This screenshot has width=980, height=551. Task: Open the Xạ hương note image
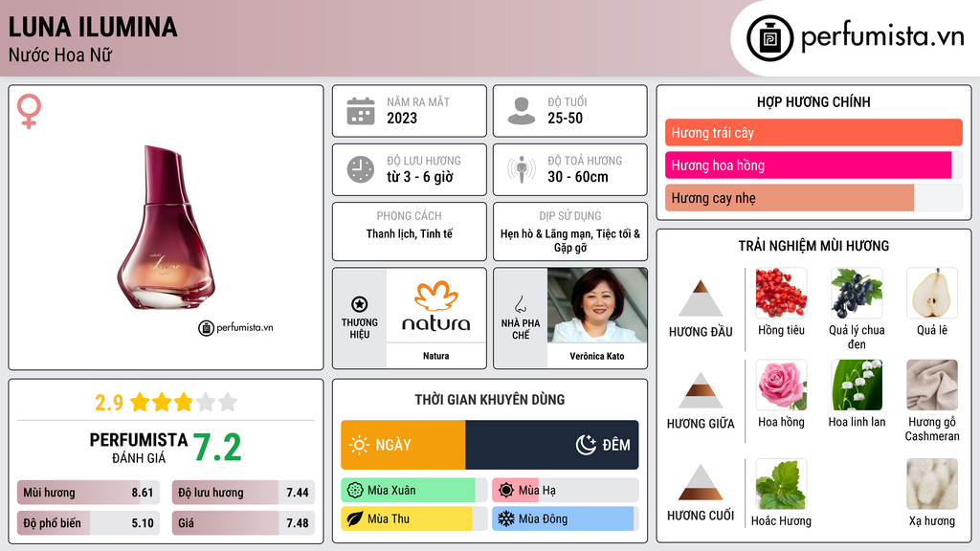(x=932, y=484)
